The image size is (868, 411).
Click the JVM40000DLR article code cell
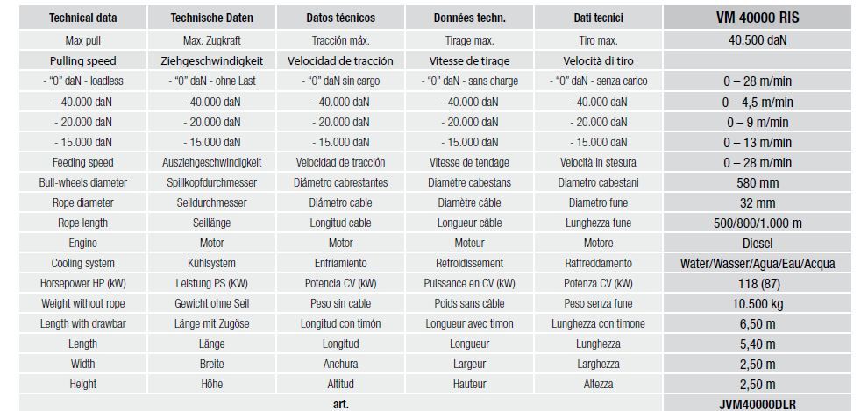pyautogui.click(x=758, y=403)
